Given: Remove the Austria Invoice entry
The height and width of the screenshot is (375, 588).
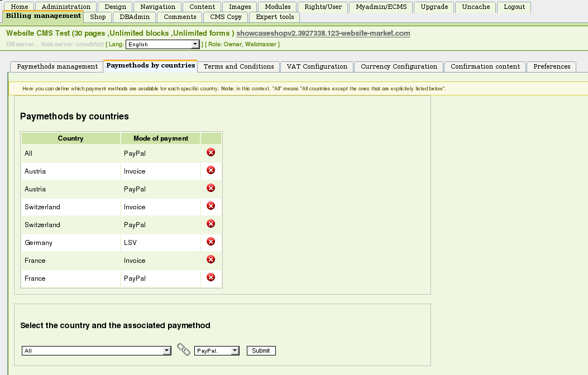Looking at the screenshot, I should point(211,170).
